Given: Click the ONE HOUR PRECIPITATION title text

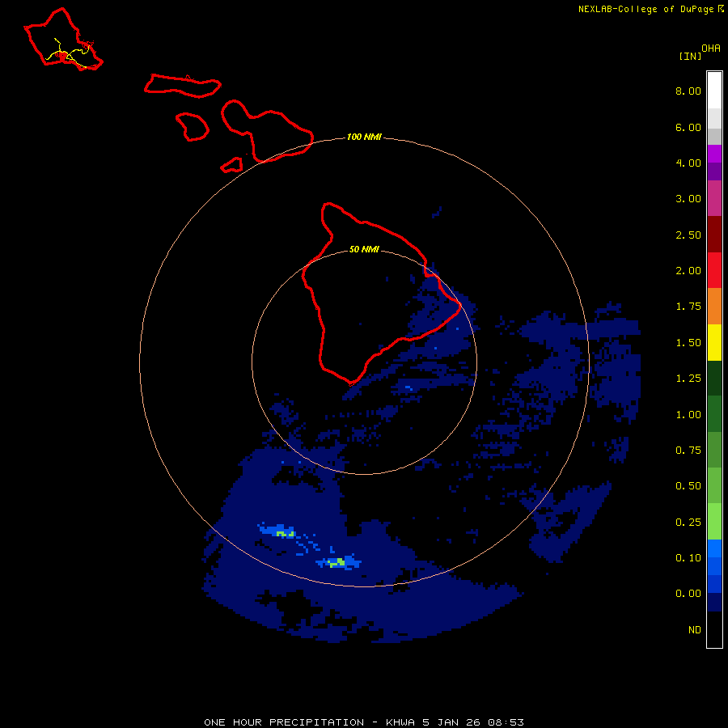Looking at the screenshot, I should point(284,722).
